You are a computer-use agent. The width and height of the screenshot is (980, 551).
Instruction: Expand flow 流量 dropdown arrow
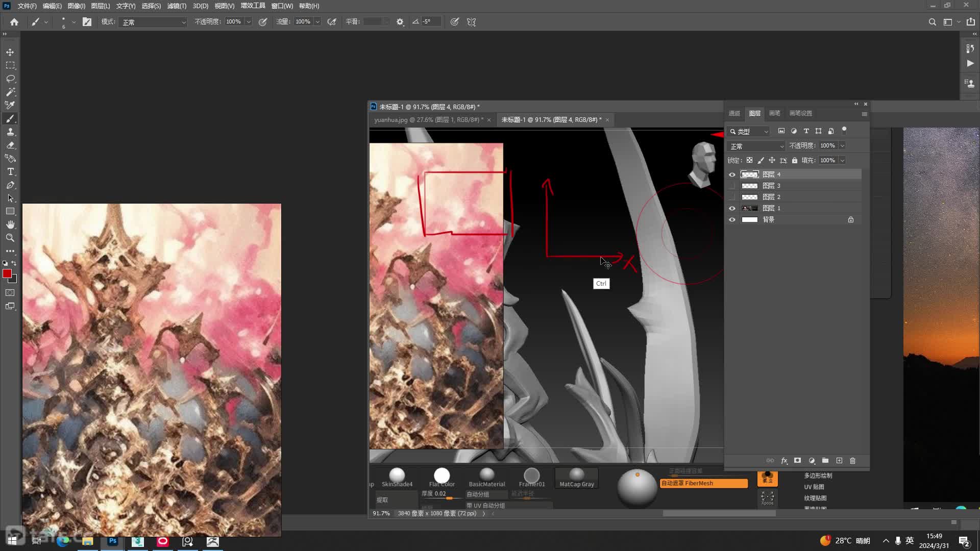click(317, 22)
